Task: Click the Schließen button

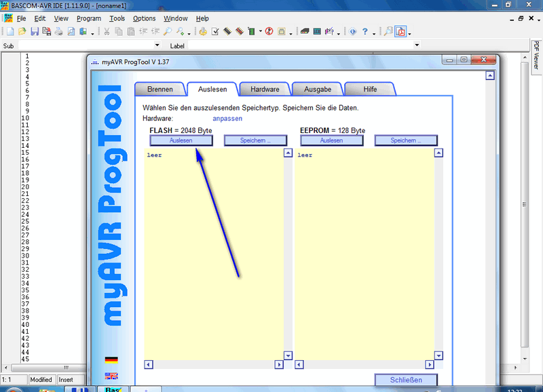Action: 406,380
